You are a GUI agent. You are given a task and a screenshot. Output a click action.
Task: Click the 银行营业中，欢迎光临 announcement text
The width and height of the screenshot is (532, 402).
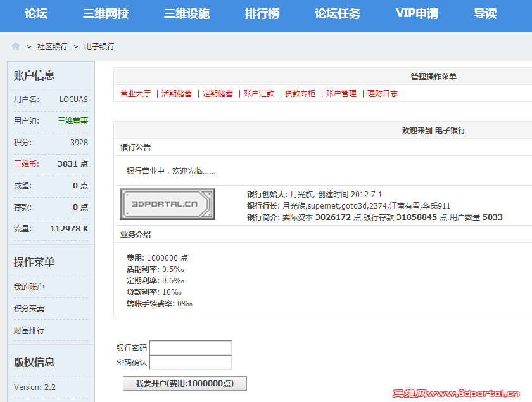[170, 171]
